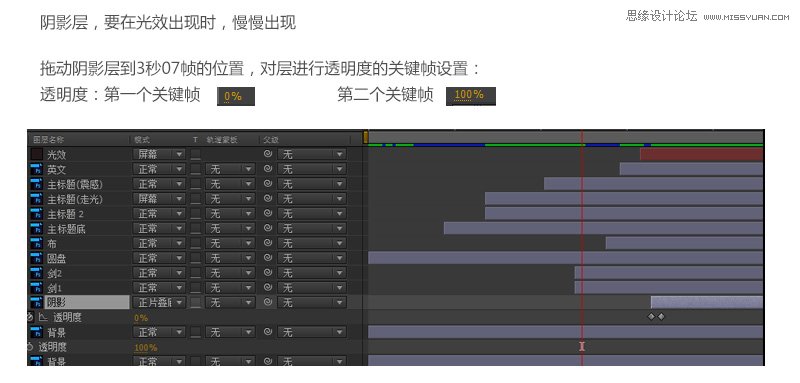Select the 剑1 layer name
The width and height of the screenshot is (800, 383).
[55, 288]
